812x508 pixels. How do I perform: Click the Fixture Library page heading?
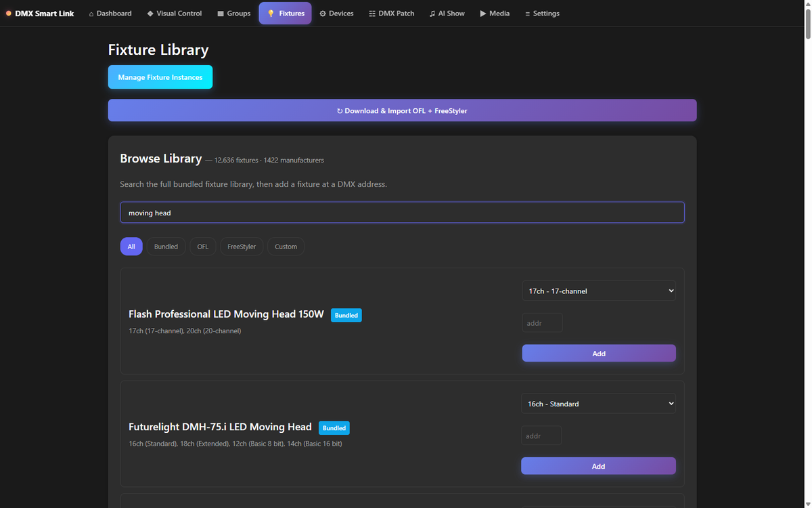pos(158,49)
